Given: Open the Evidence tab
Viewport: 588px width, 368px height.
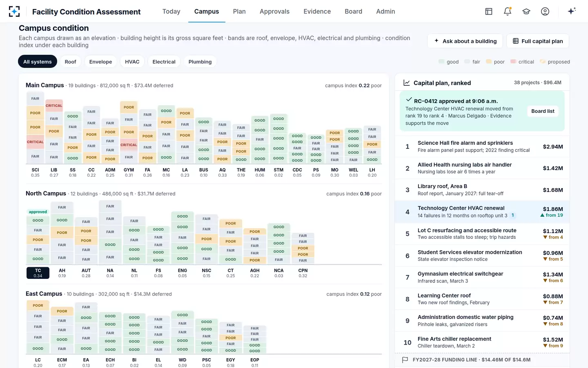Looking at the screenshot, I should coord(317,11).
